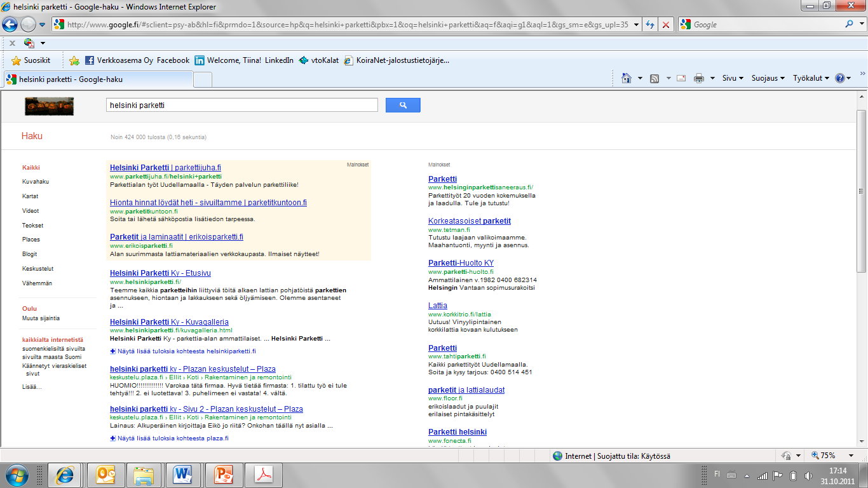The image size is (868, 488).
Task: Click the Home page icon in command bar
Action: coord(627,78)
